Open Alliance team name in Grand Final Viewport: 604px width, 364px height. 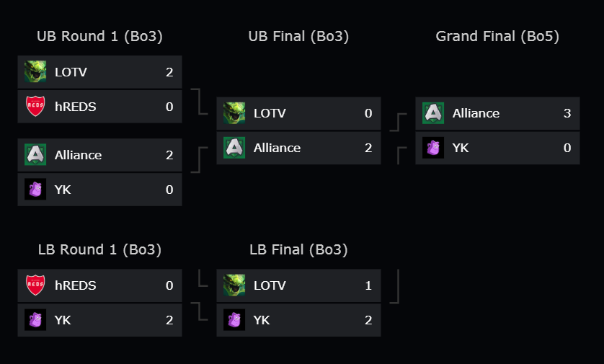click(476, 113)
